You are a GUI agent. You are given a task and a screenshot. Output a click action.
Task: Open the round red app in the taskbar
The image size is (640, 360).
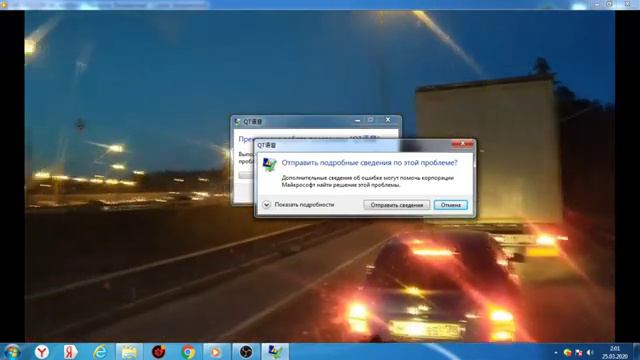point(158,351)
